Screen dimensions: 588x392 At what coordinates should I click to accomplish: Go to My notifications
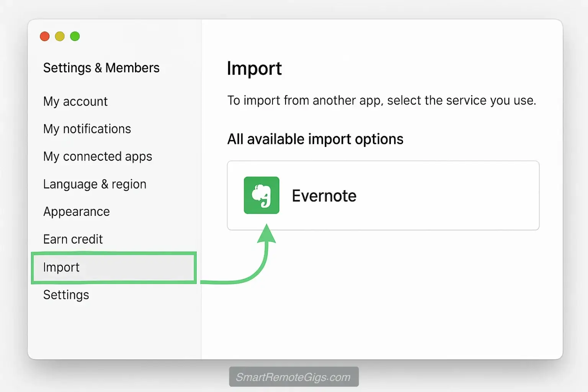point(87,129)
